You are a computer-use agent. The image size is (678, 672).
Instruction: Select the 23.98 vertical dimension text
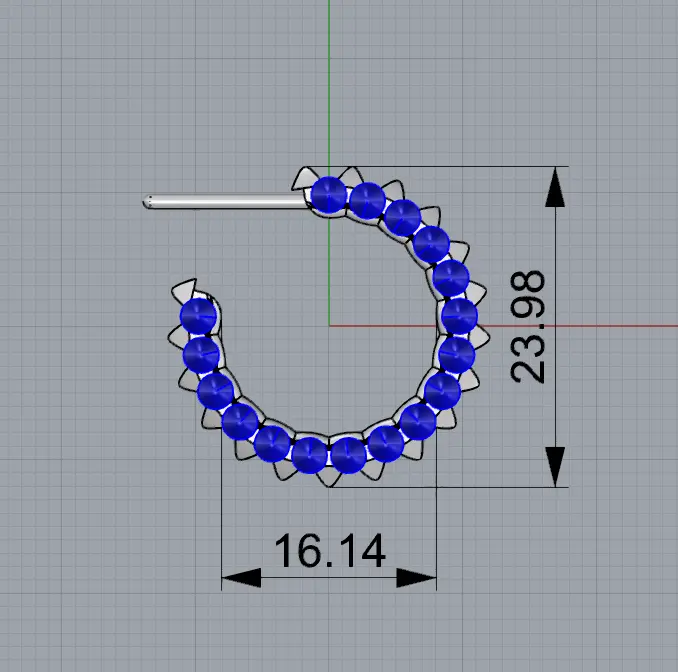(528, 326)
